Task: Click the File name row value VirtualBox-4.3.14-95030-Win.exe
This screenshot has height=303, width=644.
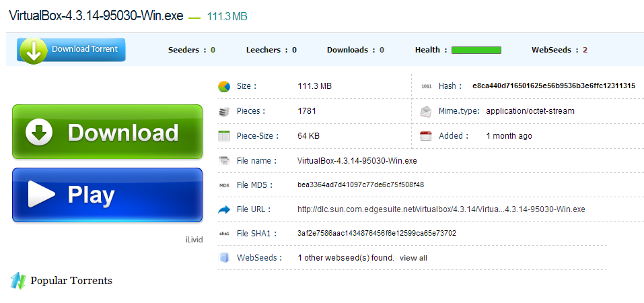Action: tap(357, 161)
